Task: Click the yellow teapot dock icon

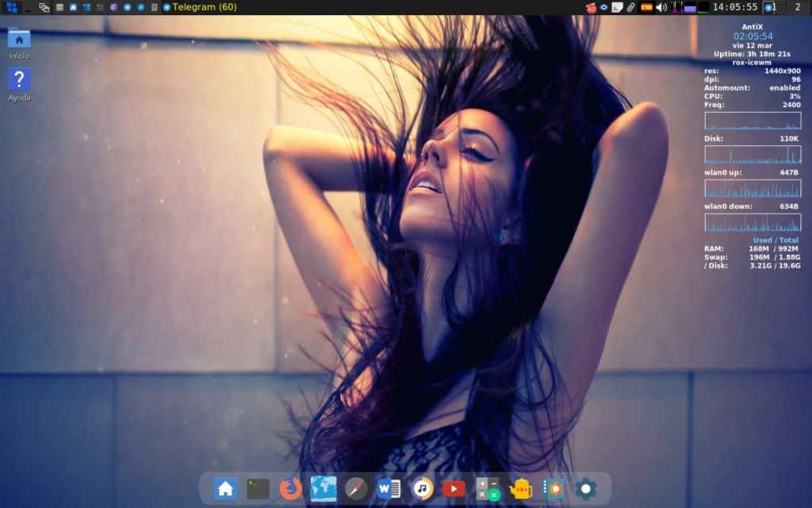Action: pos(520,488)
